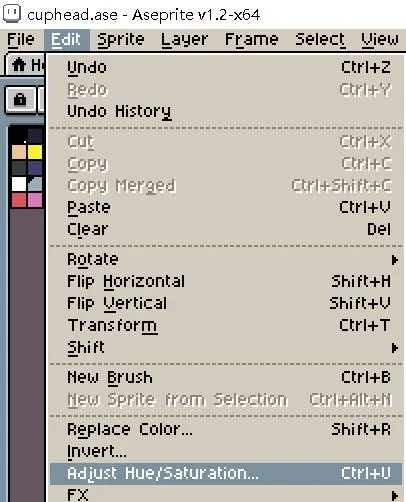Open the Layer menu
The image size is (406, 502).
pyautogui.click(x=184, y=40)
